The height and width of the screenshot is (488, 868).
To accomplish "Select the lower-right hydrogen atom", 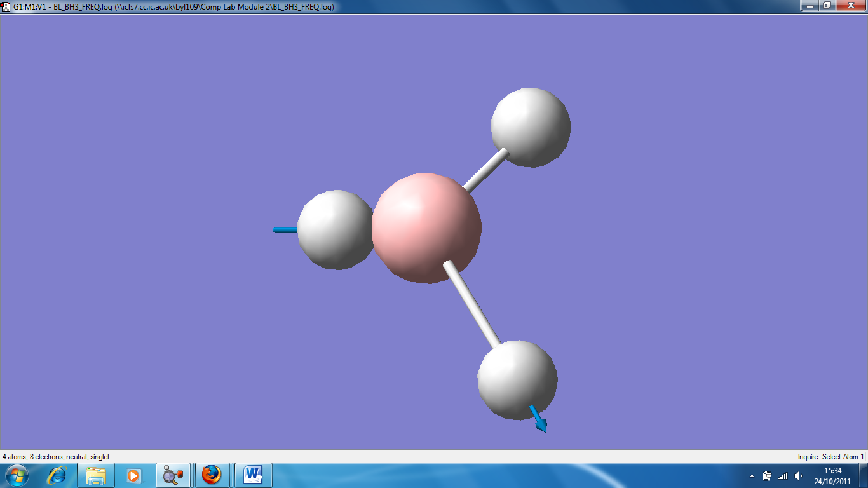I will pos(517,380).
